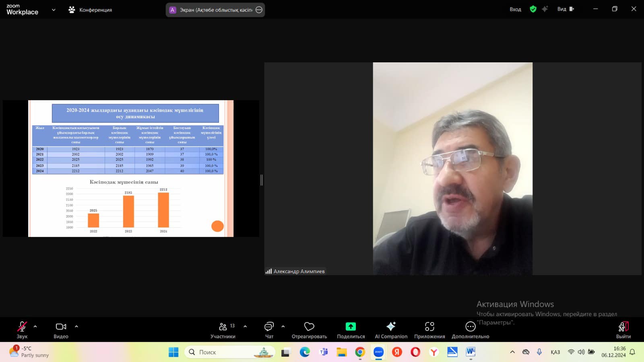644x362 pixels.
Task: Unmute microphone with Звук button
Action: click(x=22, y=330)
